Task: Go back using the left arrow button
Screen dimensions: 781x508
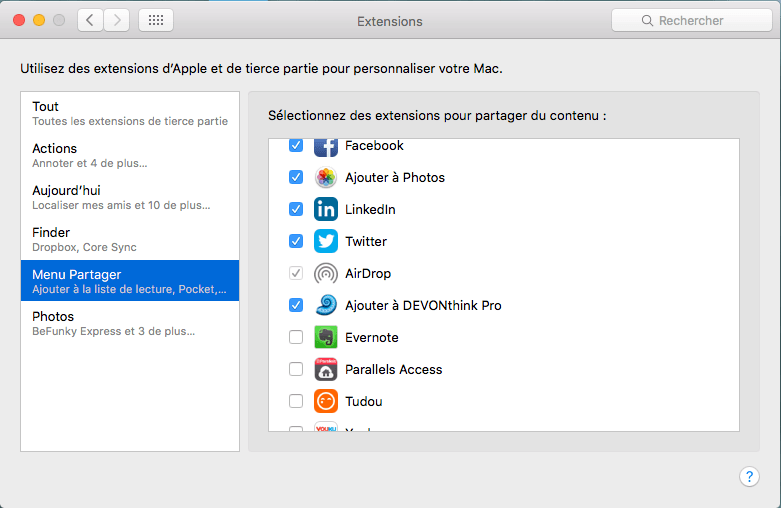Action: point(91,20)
